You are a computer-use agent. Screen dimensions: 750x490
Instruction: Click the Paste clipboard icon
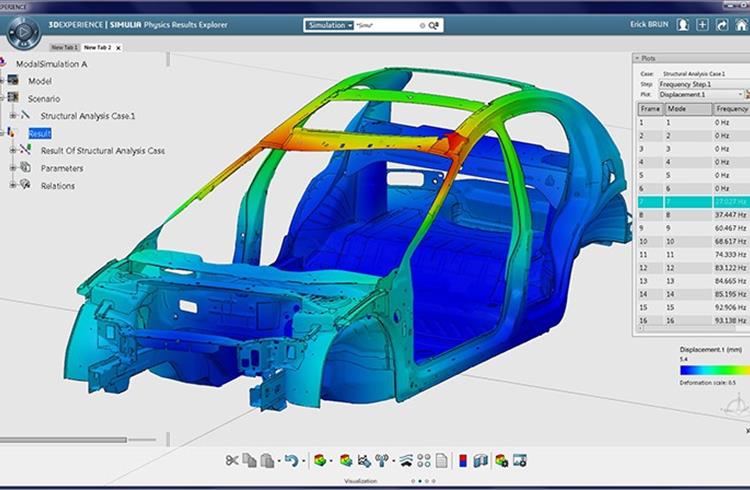point(267,460)
